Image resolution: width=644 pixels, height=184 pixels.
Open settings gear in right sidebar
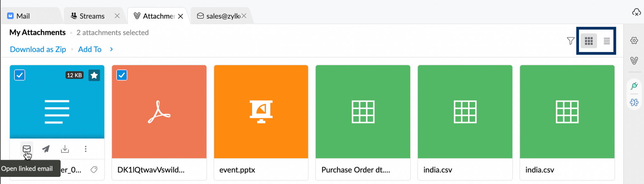click(x=634, y=41)
